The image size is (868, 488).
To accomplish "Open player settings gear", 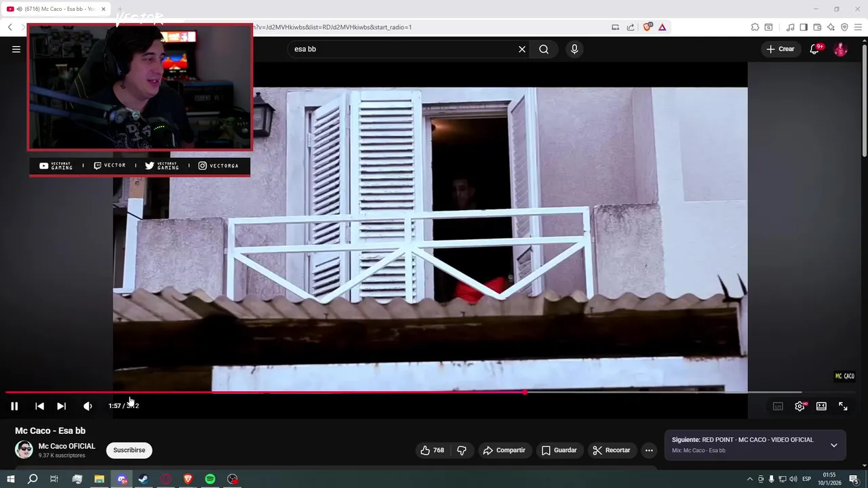I will (800, 406).
